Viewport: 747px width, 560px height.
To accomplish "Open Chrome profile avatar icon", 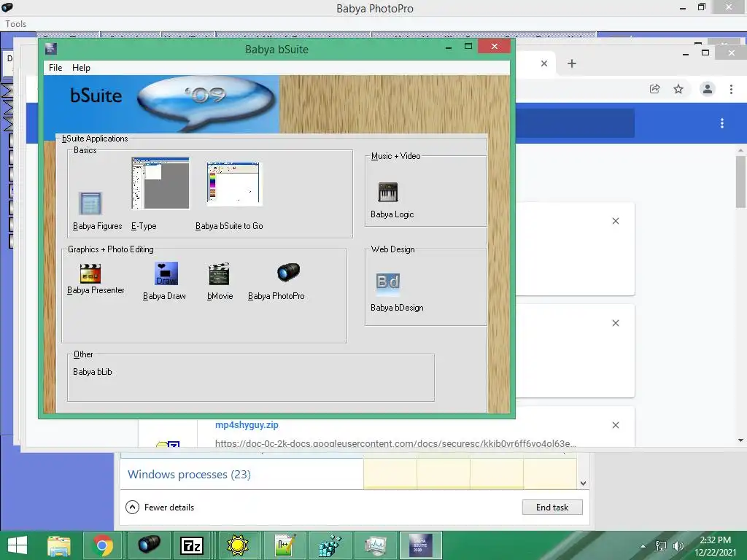I will click(x=708, y=89).
